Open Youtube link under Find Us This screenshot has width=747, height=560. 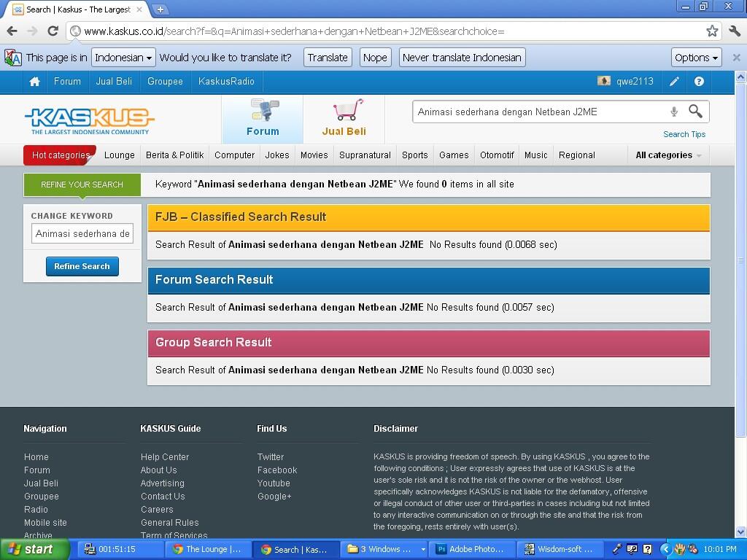pyautogui.click(x=274, y=483)
